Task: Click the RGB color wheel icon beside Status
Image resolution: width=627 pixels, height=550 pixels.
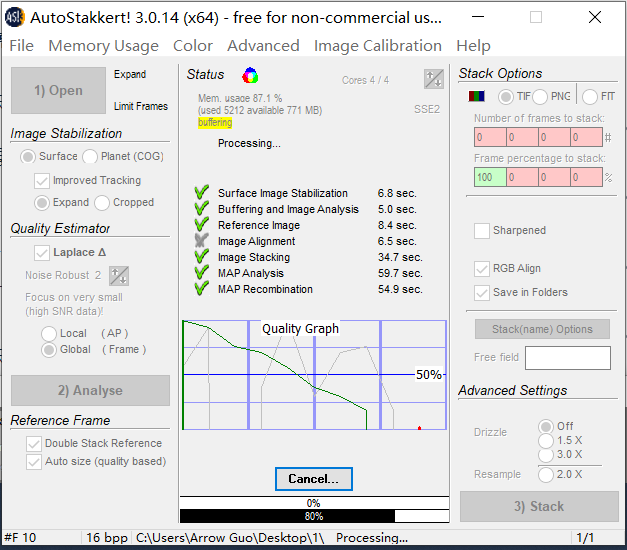Action: (x=250, y=75)
